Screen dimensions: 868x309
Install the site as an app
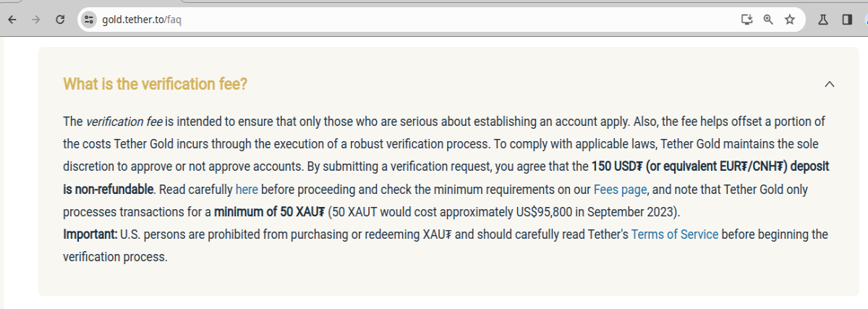click(747, 20)
